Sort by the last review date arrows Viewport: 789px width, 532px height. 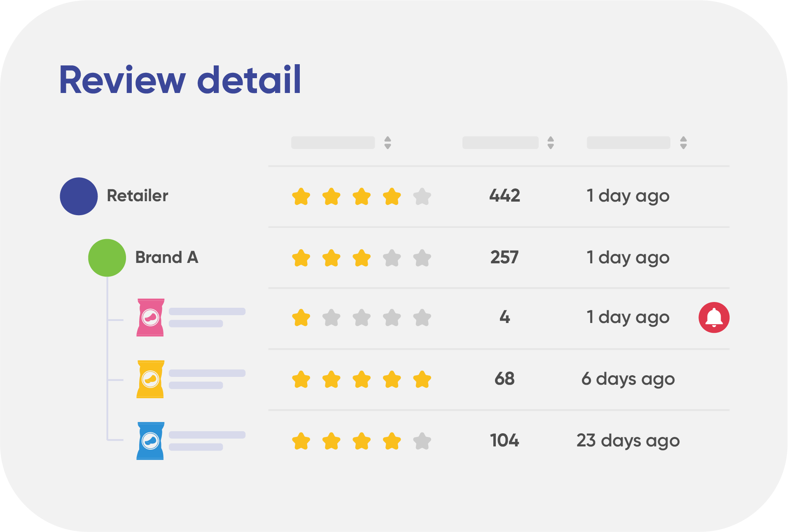click(684, 143)
